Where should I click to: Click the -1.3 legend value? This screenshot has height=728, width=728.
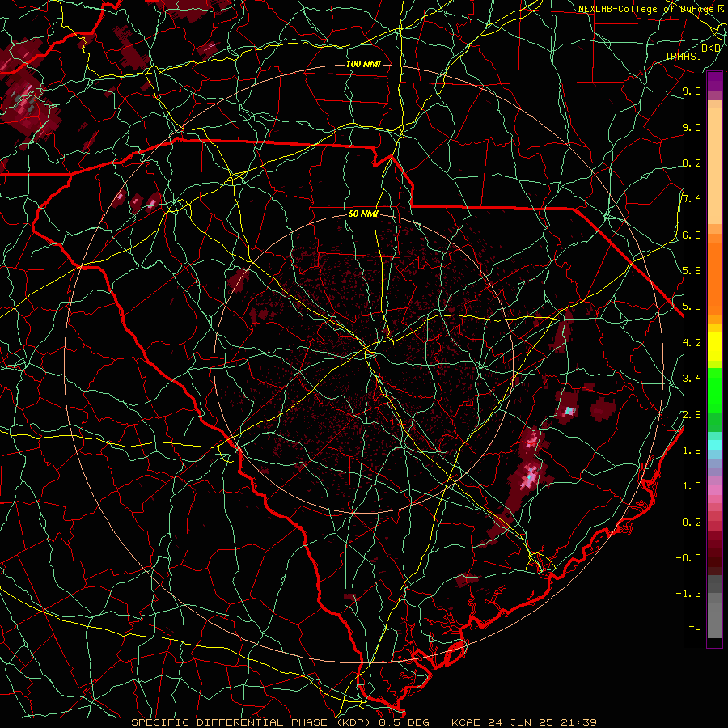688,594
